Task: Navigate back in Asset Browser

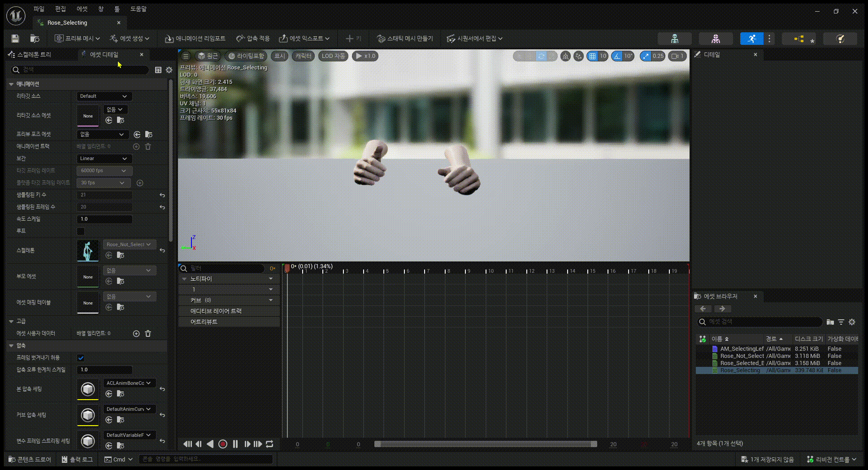Action: point(703,309)
